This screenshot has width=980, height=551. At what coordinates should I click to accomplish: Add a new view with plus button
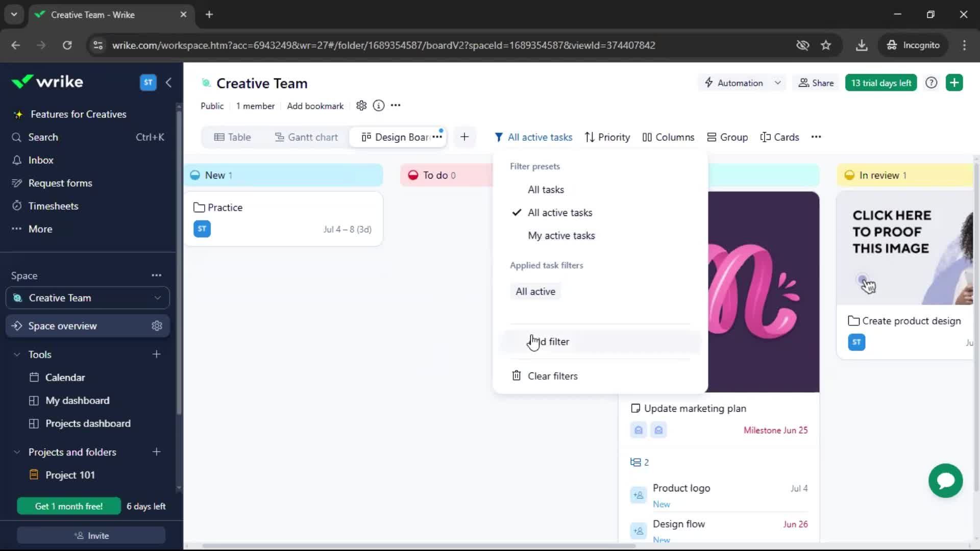(x=464, y=137)
